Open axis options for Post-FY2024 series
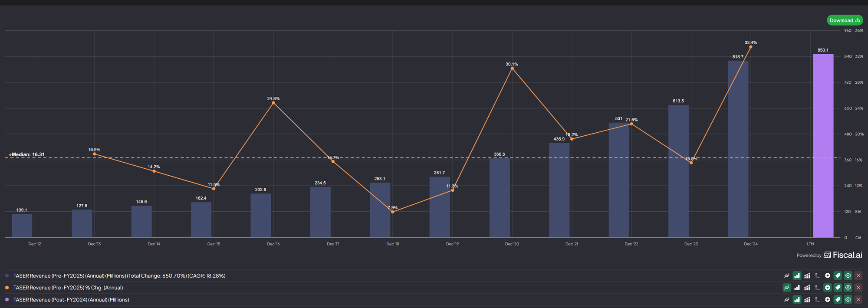 tap(817, 300)
